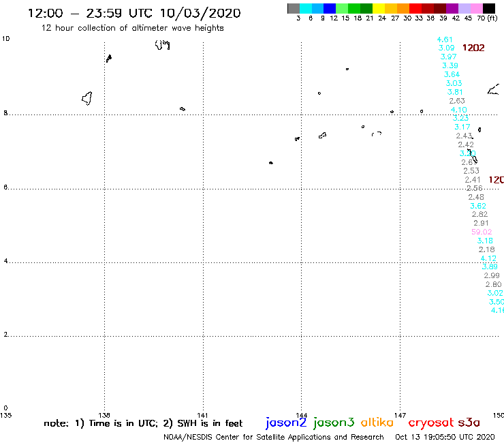Click the lavender swatch in the legend
This screenshot has height=443, width=504.
[x=464, y=8]
